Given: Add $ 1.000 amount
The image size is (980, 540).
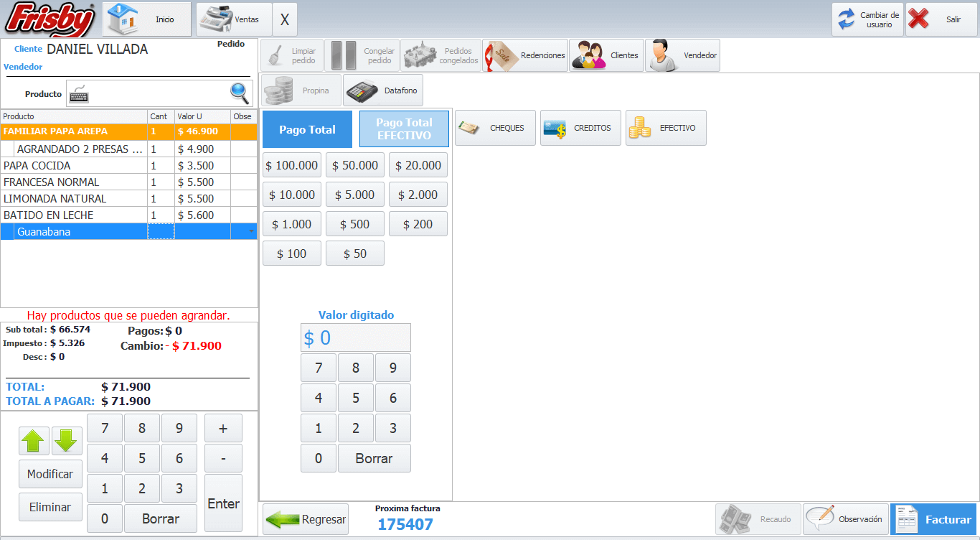Looking at the screenshot, I should 292,224.
